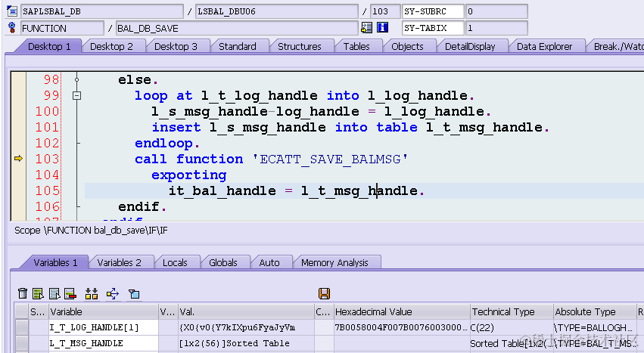Image resolution: width=644 pixels, height=353 pixels.
Task: Click the FUNCTION event type field
Action: tap(62, 28)
